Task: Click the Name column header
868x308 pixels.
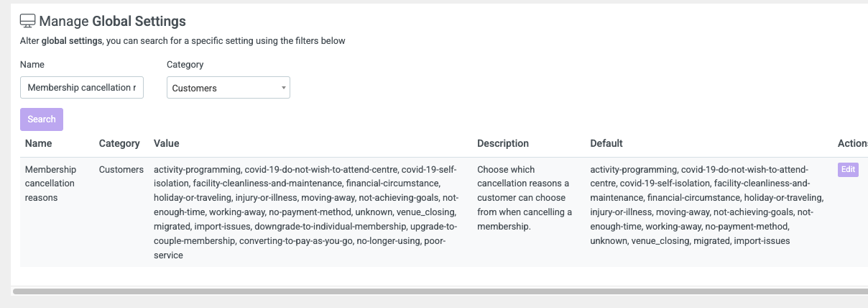Action: click(x=39, y=143)
